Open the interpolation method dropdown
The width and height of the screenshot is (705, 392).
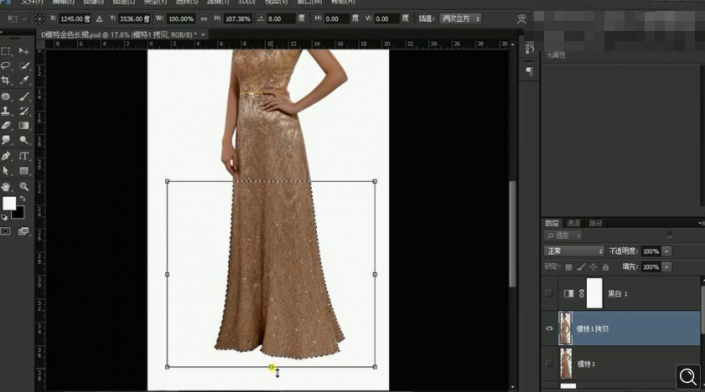coord(460,19)
